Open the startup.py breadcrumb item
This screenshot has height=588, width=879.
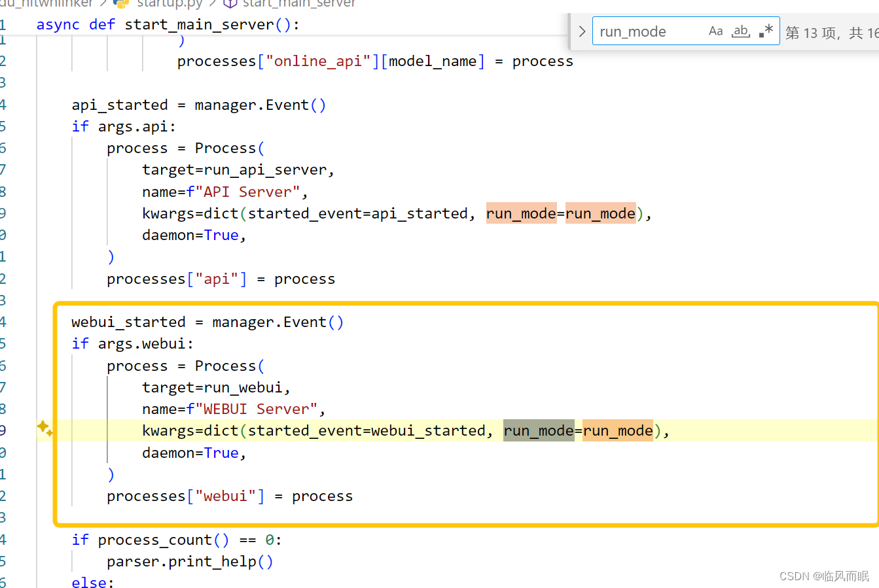coord(170,3)
